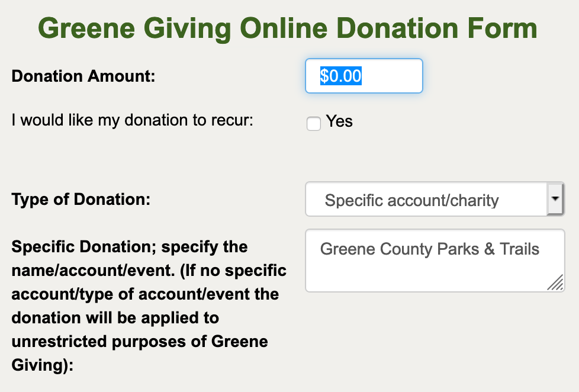Click the "Specific Donation; specify the" label line

pyautogui.click(x=130, y=246)
